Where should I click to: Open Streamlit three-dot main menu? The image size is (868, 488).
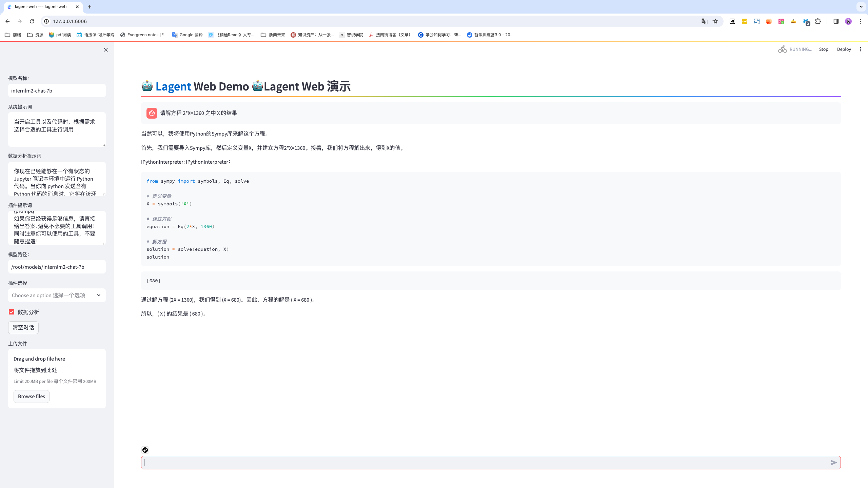point(860,49)
